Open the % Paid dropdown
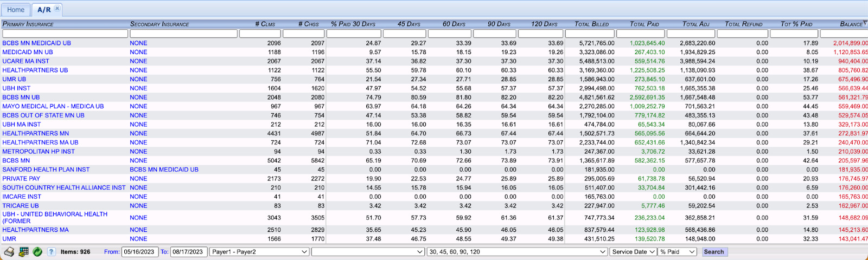The height and width of the screenshot is (260, 868). coord(677,252)
